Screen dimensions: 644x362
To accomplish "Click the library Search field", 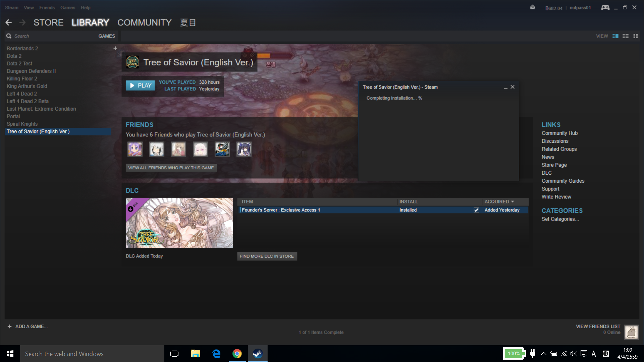I will [x=50, y=36].
